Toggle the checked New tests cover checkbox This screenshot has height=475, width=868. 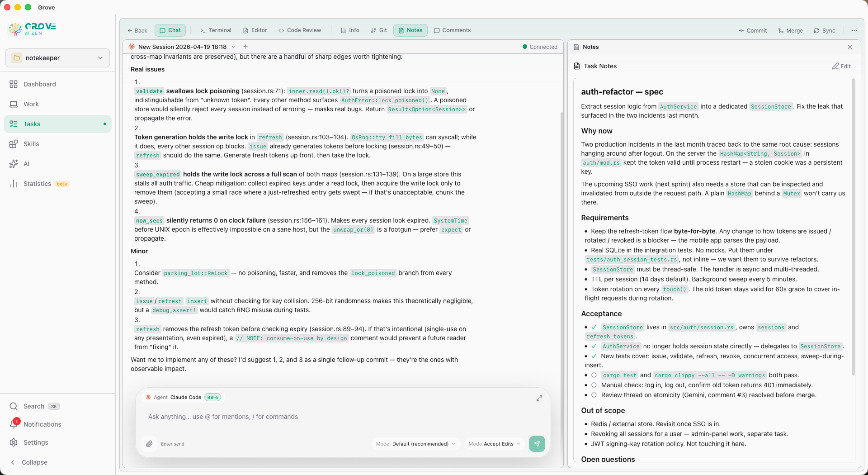[x=594, y=356]
